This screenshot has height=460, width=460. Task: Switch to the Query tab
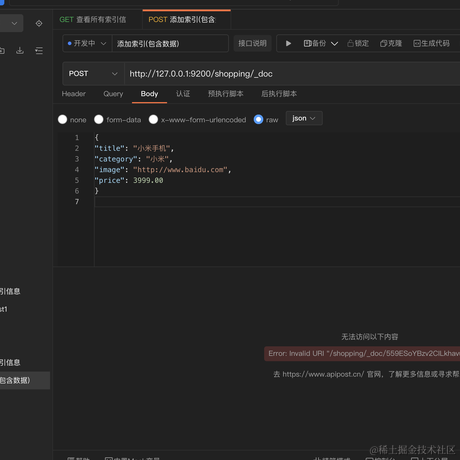pos(113,94)
